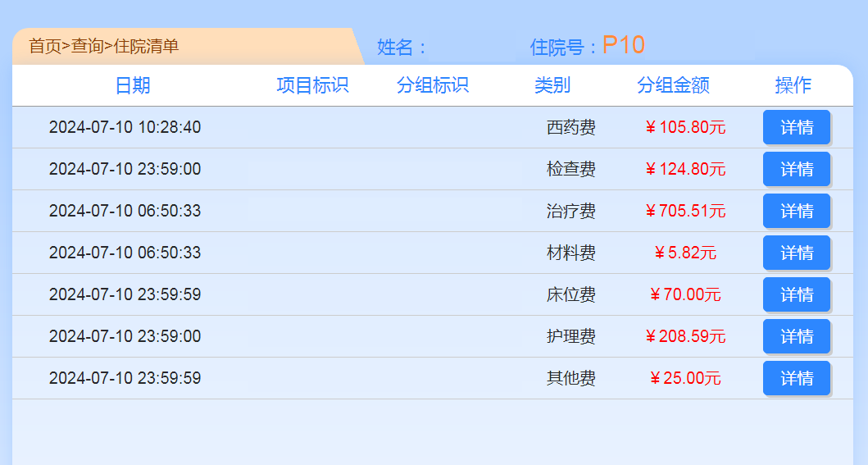The width and height of the screenshot is (868, 465).
Task: Open 详情 for the 床位费 row
Action: click(796, 294)
